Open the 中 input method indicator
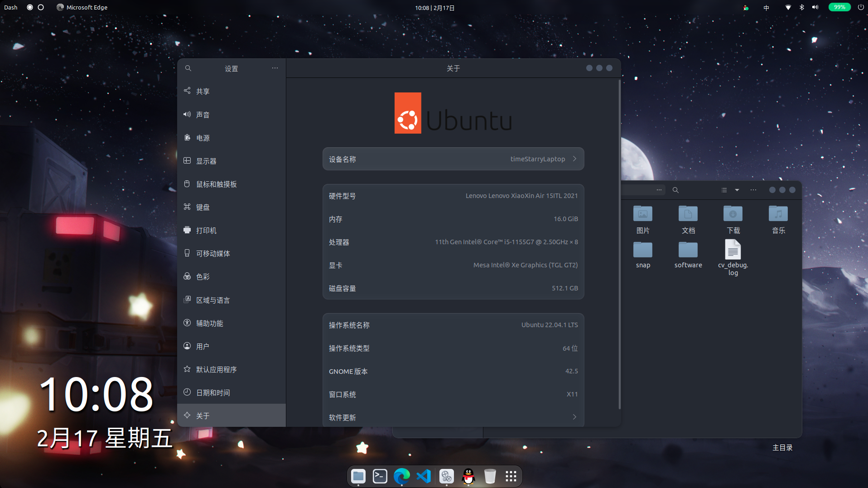Viewport: 868px width, 488px height. pyautogui.click(x=767, y=8)
